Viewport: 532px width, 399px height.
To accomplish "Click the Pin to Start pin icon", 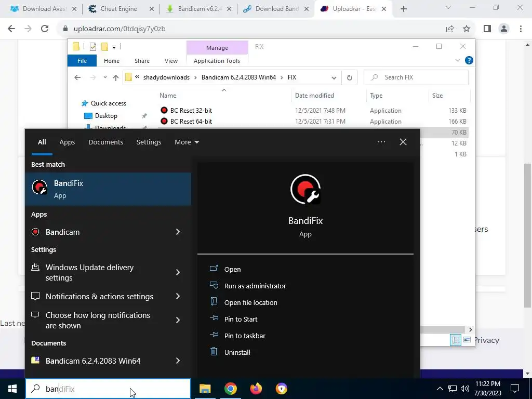I will [x=214, y=318].
